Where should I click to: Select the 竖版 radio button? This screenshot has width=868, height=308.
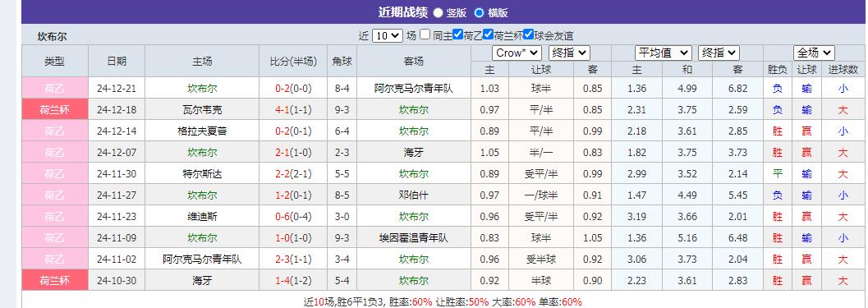438,13
